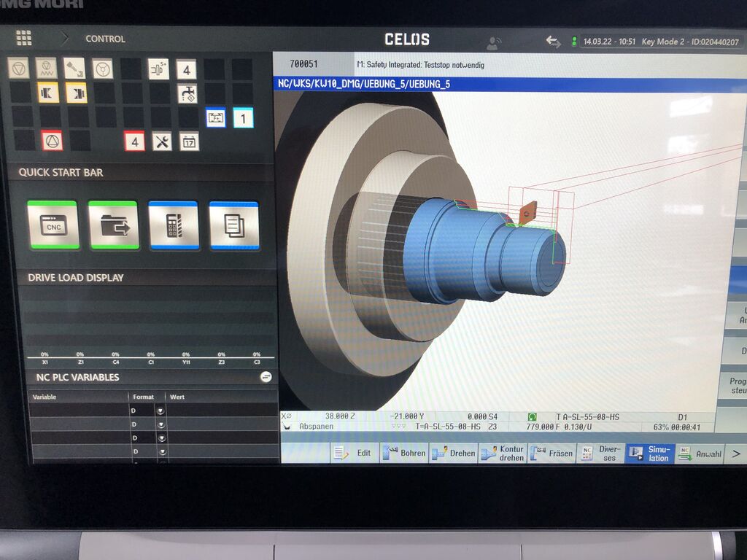The width and height of the screenshot is (747, 560).
Task: Open the calendar 17 status icon
Action: pos(189,142)
